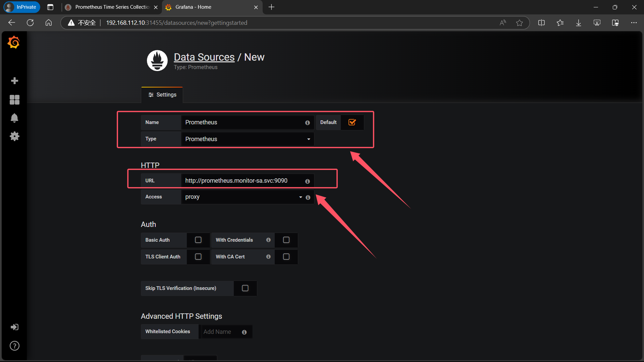Click info icon next to URL field
This screenshot has width=644, height=362.
coord(307,181)
